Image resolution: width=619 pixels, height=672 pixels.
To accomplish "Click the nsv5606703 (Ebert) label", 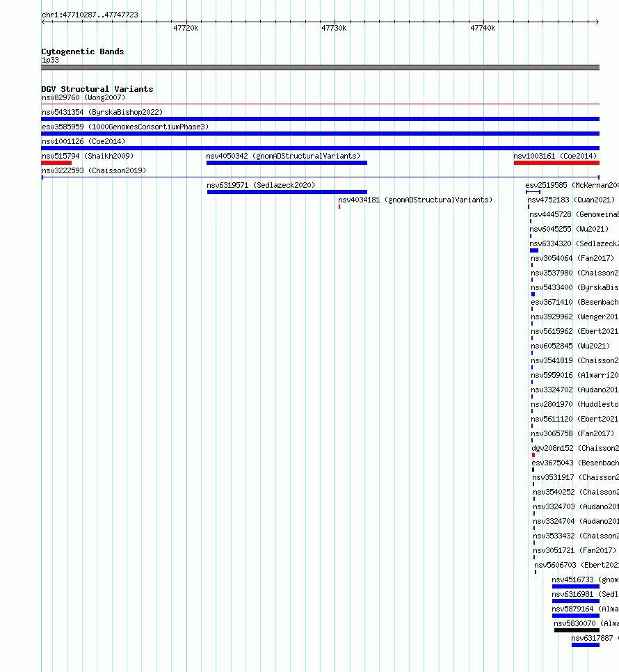I will coord(577,565).
